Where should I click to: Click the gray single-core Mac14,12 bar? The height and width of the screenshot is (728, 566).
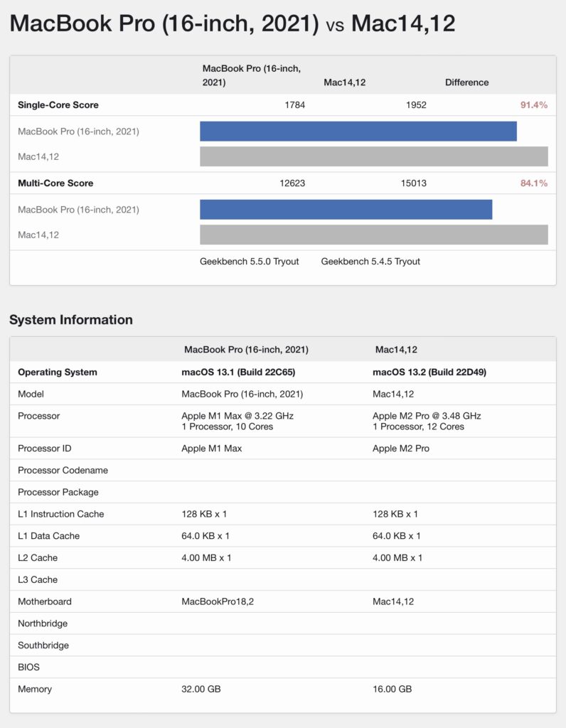point(374,156)
